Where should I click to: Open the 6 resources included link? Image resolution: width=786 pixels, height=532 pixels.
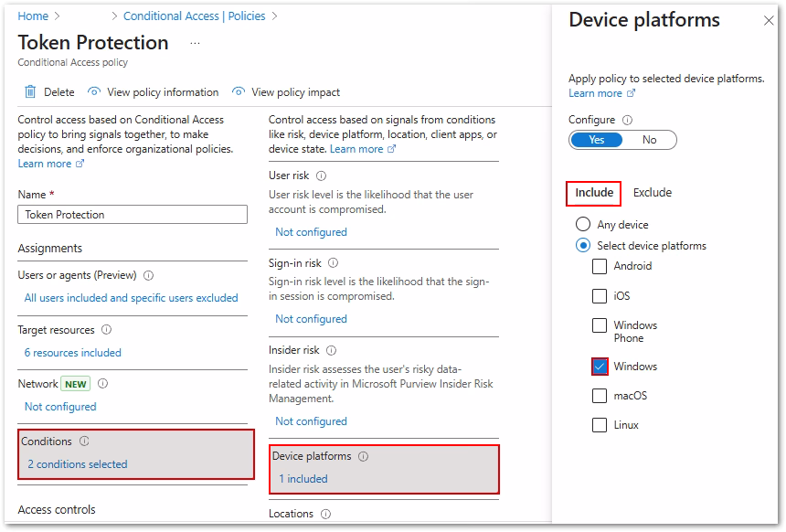pos(73,353)
